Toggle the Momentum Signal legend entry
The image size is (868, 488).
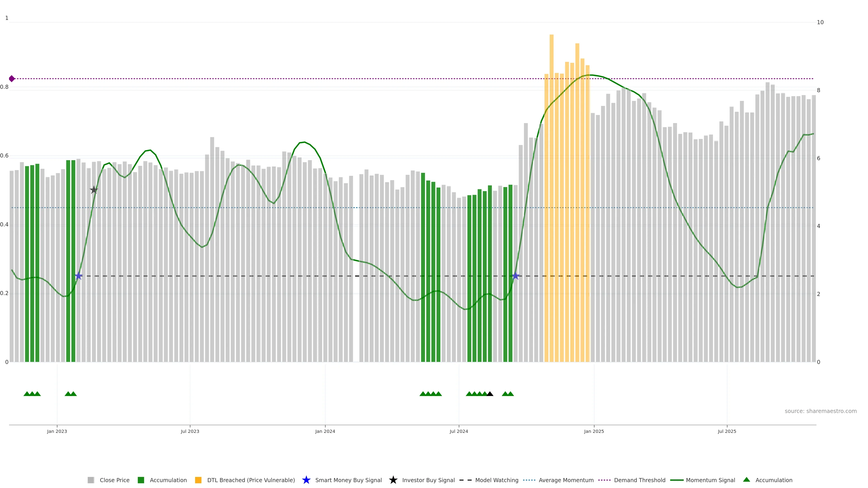710,480
